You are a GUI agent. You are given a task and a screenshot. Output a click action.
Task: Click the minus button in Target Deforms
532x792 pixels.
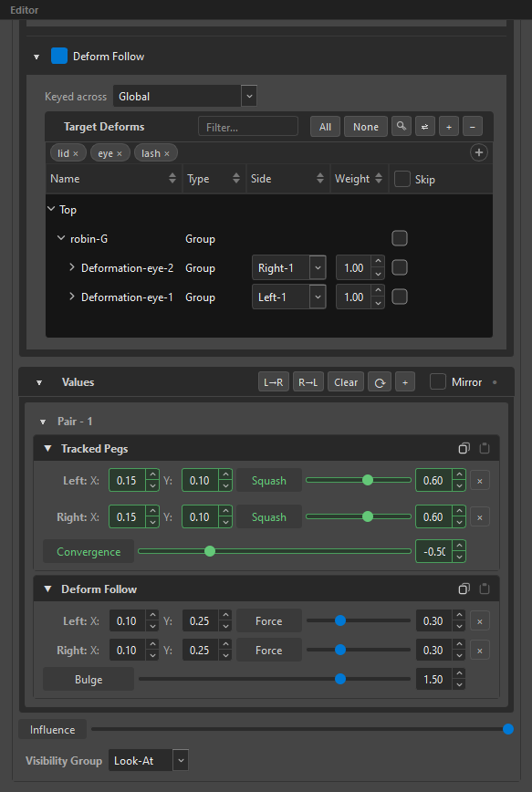(473, 126)
